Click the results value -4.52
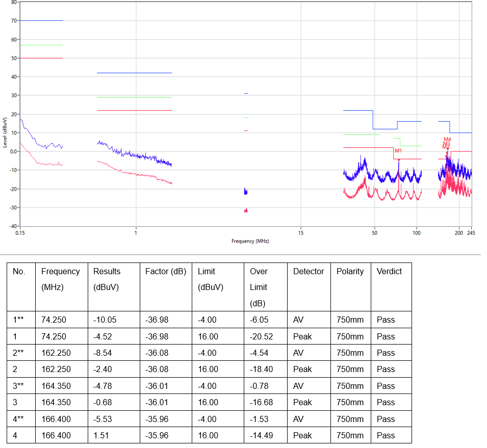The image size is (487, 448). coord(103,336)
